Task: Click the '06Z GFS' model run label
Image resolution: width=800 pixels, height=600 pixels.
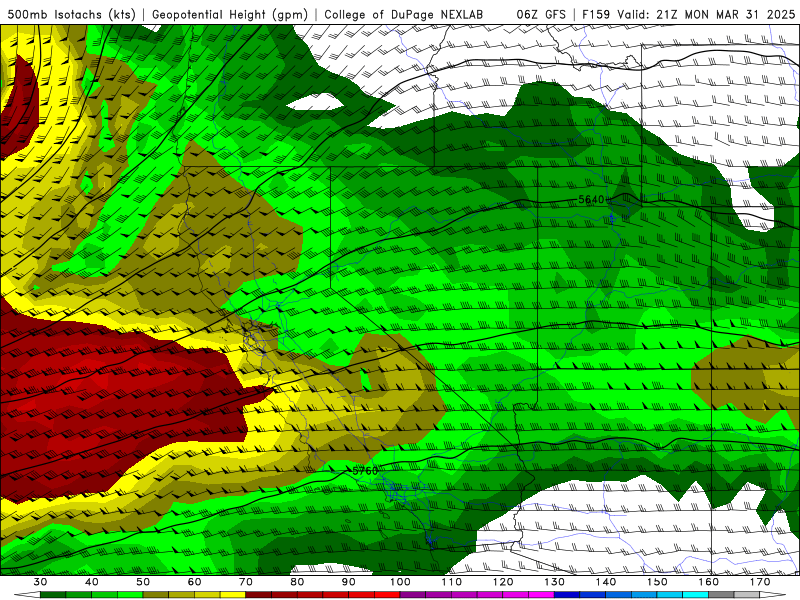Action: tap(541, 15)
